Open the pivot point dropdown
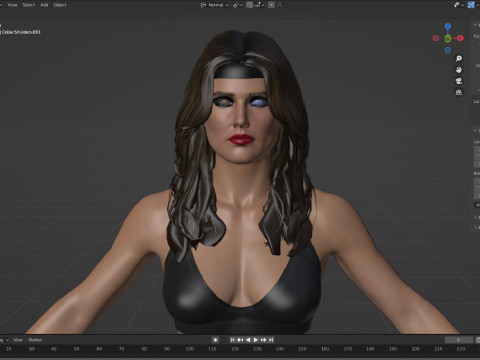Screen dimensions: 480x360 click(237, 5)
